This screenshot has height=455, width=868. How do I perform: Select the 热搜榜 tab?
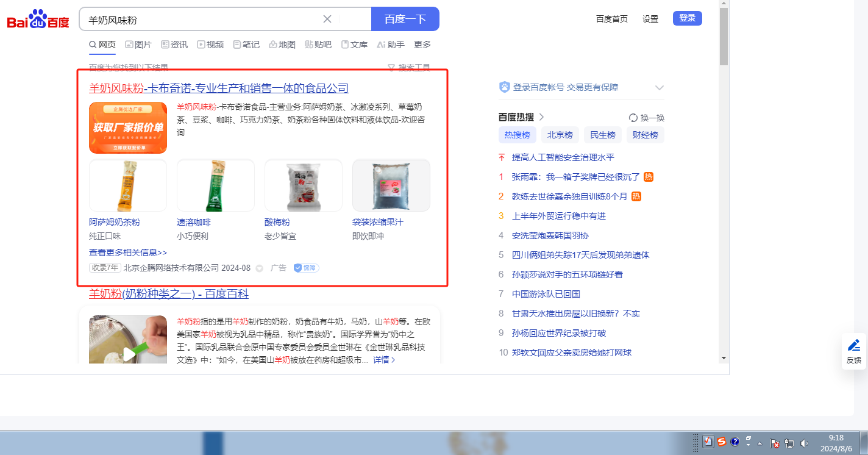(518, 135)
